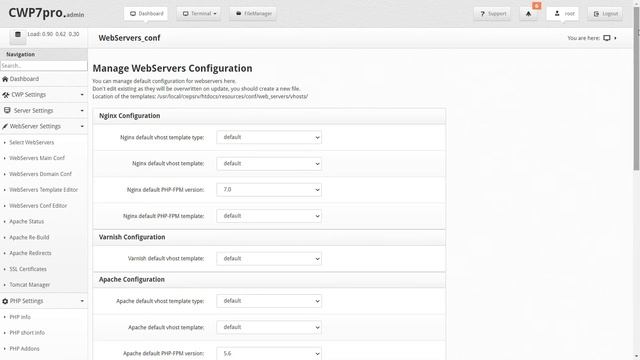Change Nginx default PHP-FPM version dropdown
This screenshot has width=640, height=360.
coord(269,190)
